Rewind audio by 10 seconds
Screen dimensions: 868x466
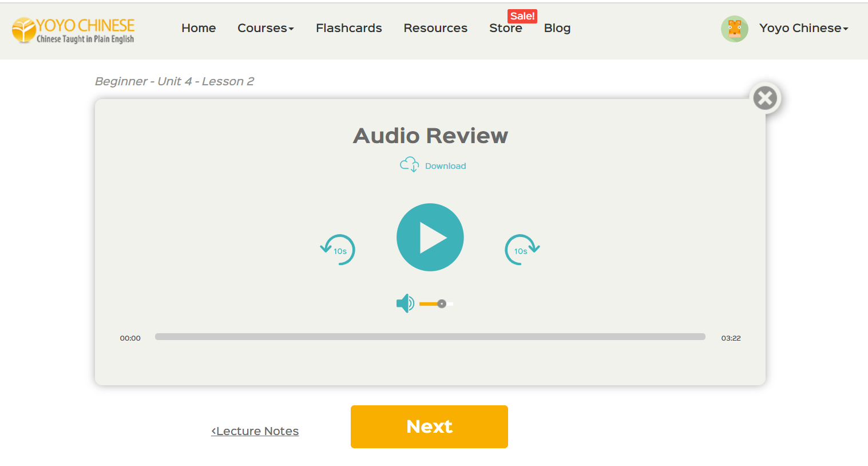click(x=338, y=250)
